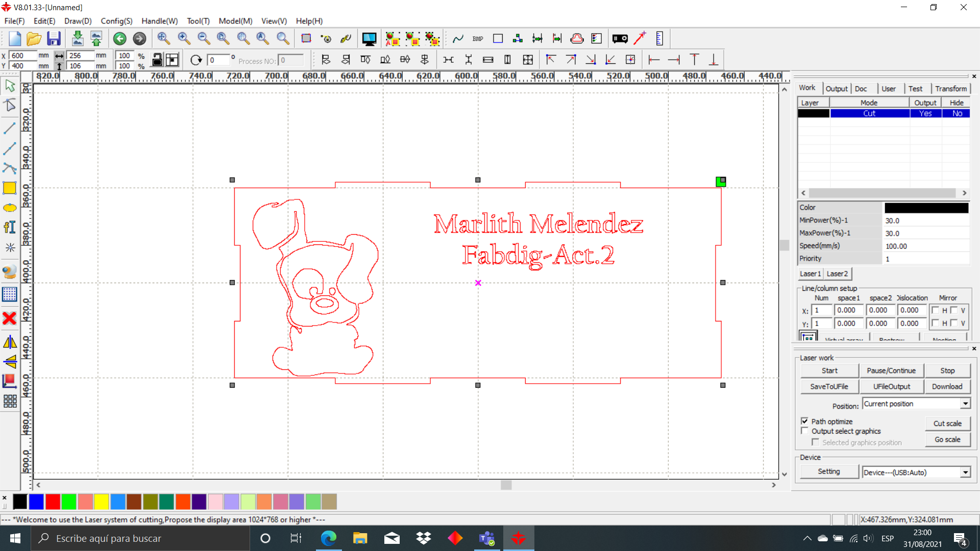Select the ellipse draw tool
This screenshot has width=980, height=551.
tap(9, 207)
